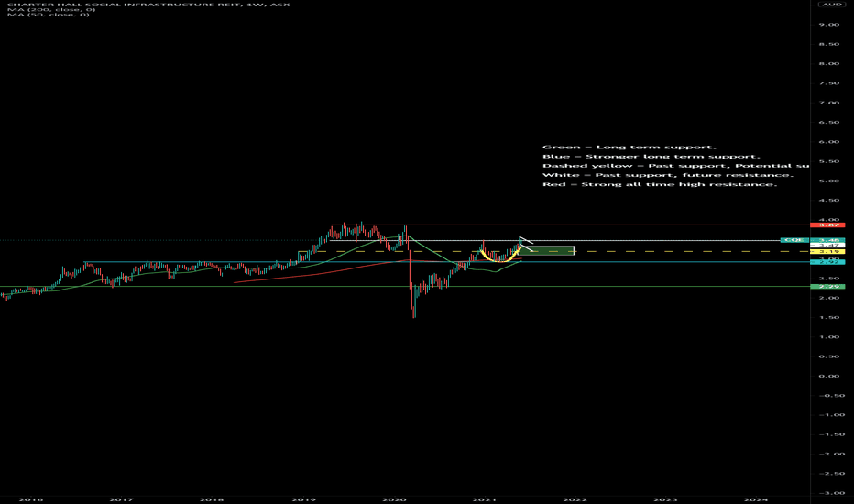This screenshot has width=854, height=504.
Task: Click the 2023 label on time axis
Action: (x=665, y=499)
